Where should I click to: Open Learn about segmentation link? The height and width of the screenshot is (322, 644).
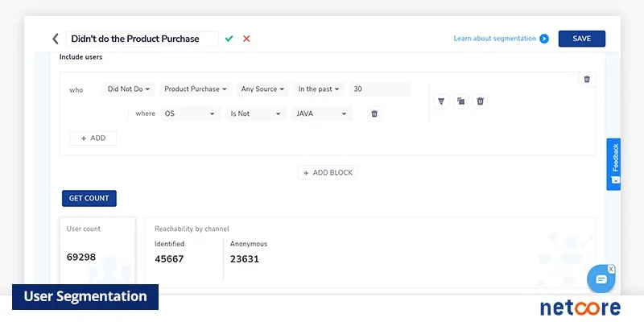pyautogui.click(x=494, y=39)
